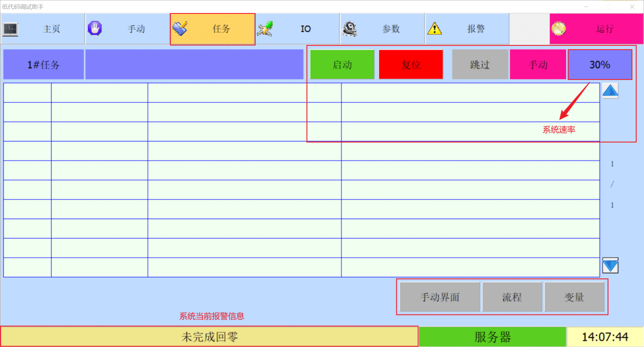Click the plug icon on the IO tab
Image resolution: width=644 pixels, height=347 pixels.
[x=265, y=29]
